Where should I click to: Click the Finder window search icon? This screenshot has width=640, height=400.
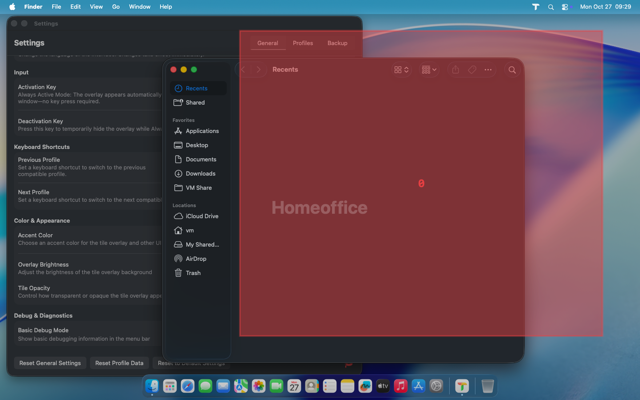512,70
